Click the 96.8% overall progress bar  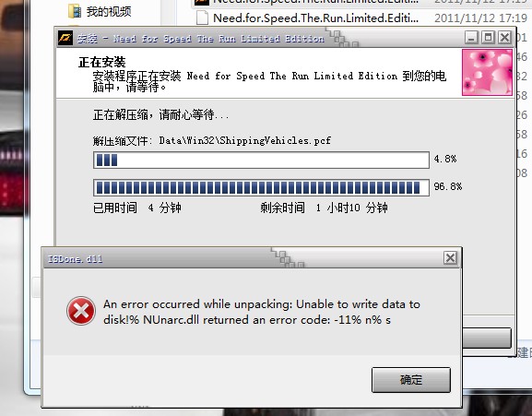click(x=261, y=187)
